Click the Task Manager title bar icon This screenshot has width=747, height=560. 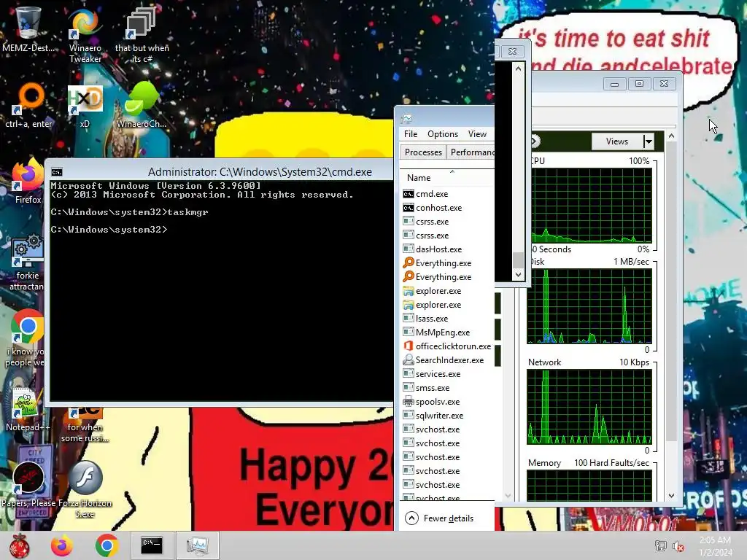tap(406, 118)
